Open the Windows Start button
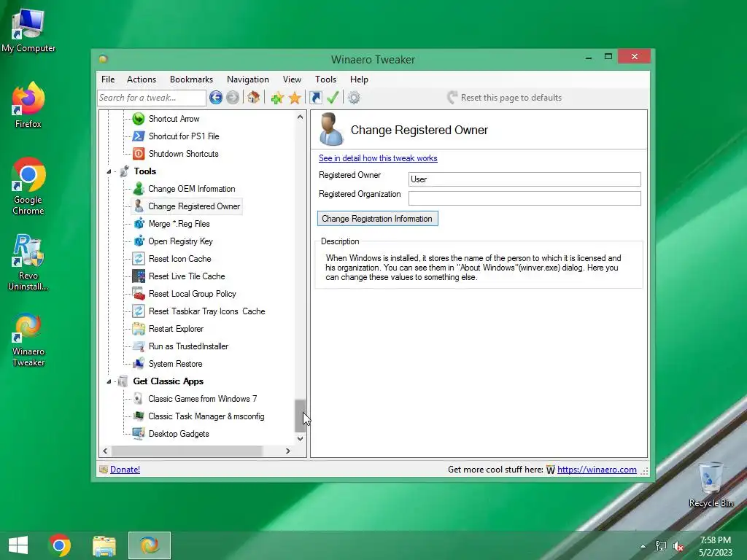Image resolution: width=747 pixels, height=560 pixels. coord(18,545)
